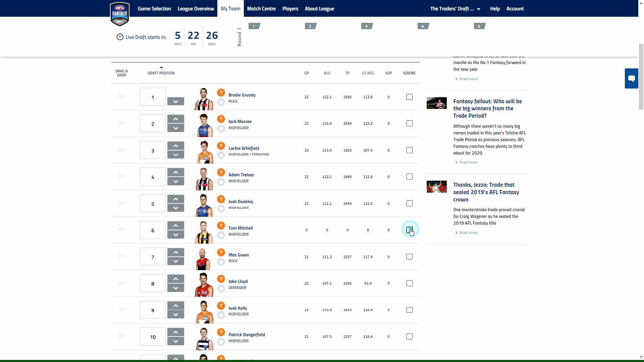Click the page vertical scrollbar
Viewport: 644px width, 362px height.
click(641, 76)
